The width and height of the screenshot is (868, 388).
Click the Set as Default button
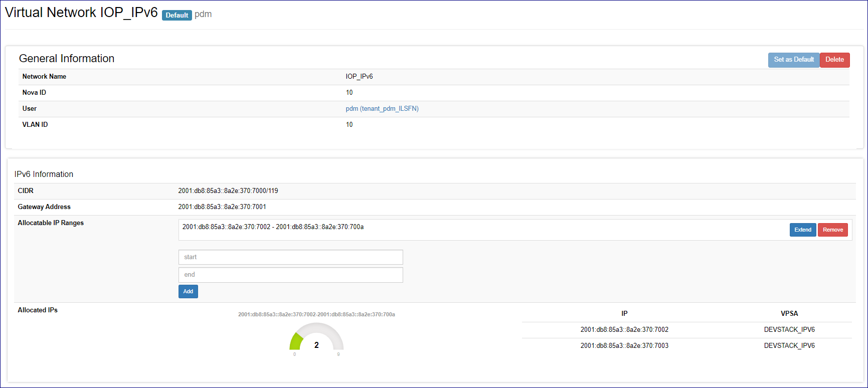tap(793, 60)
